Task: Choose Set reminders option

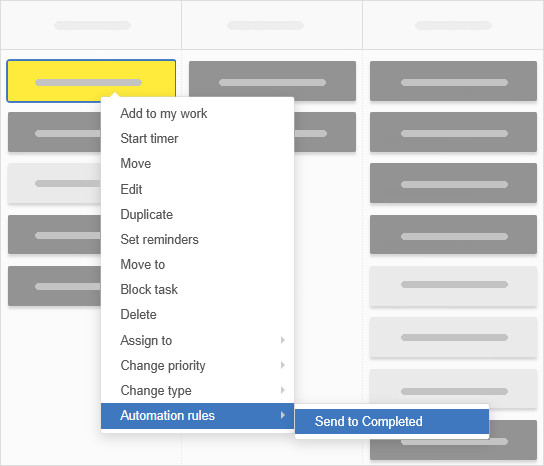Action: point(197,239)
